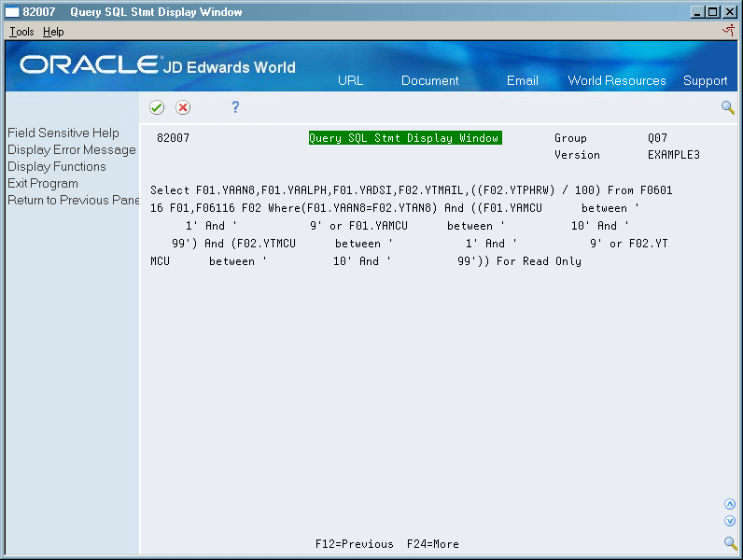Click the Oracle JD Edwards World logo
This screenshot has height=560, width=743.
pyautogui.click(x=158, y=65)
